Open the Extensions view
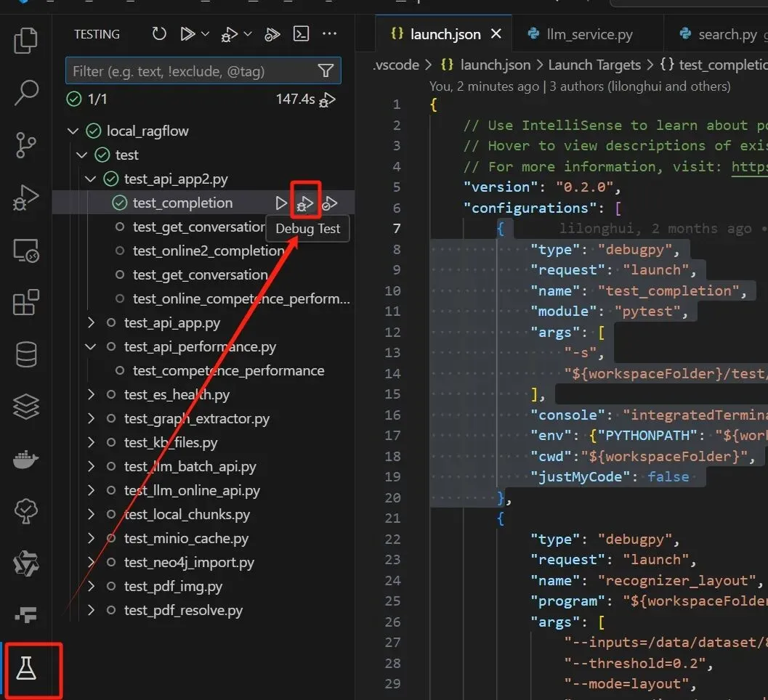 coord(25,303)
